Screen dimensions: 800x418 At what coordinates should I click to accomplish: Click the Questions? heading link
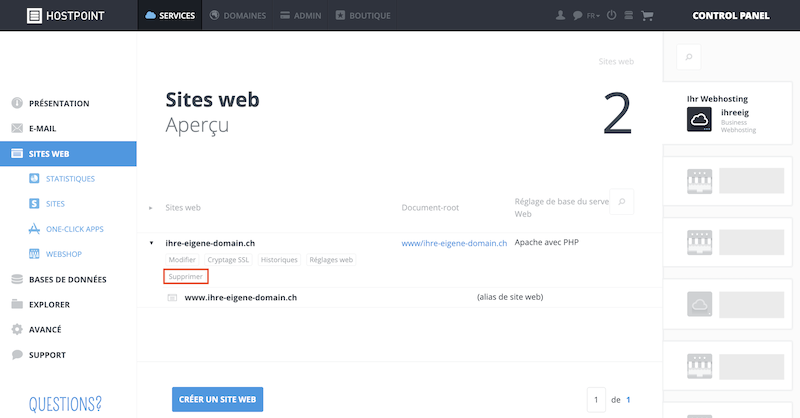[x=65, y=404]
